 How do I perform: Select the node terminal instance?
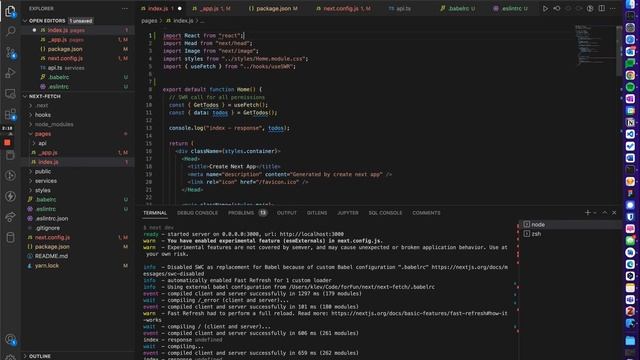570,224
